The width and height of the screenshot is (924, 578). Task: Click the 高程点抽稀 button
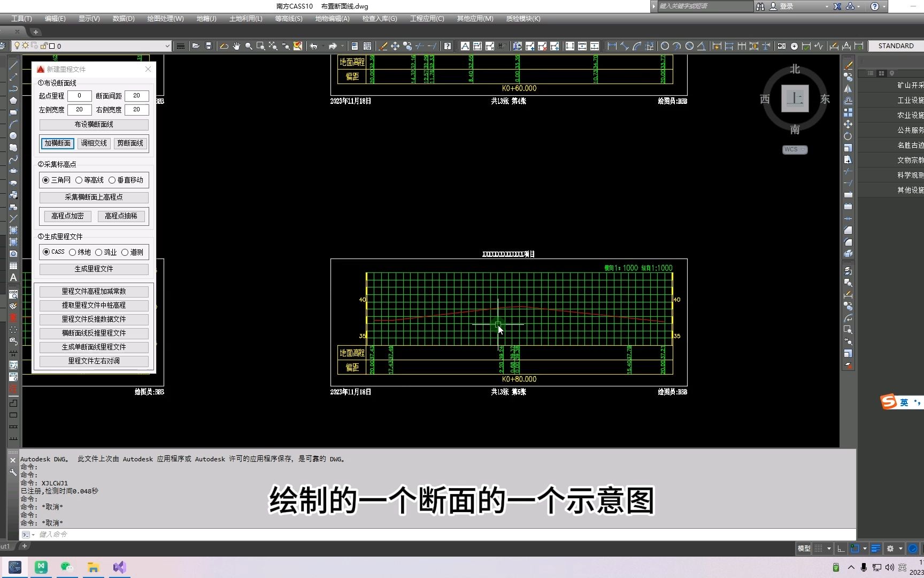click(x=121, y=216)
